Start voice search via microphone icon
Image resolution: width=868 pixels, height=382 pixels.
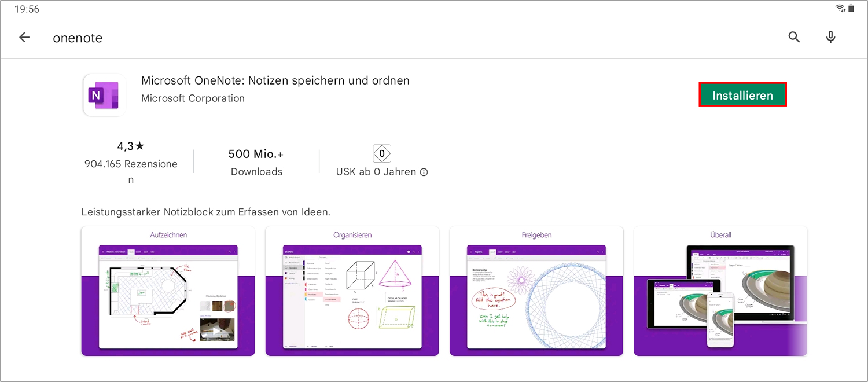pyautogui.click(x=830, y=38)
